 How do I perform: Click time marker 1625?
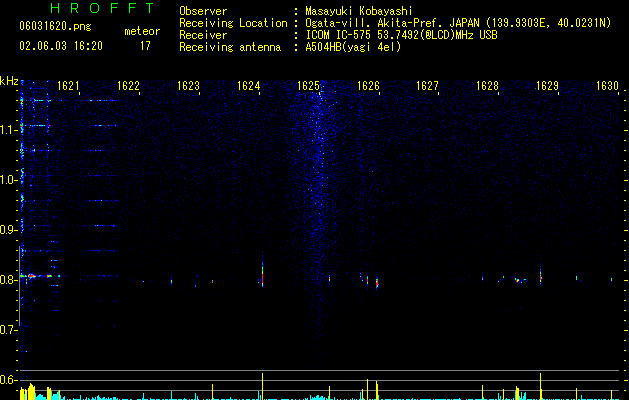coord(308,86)
